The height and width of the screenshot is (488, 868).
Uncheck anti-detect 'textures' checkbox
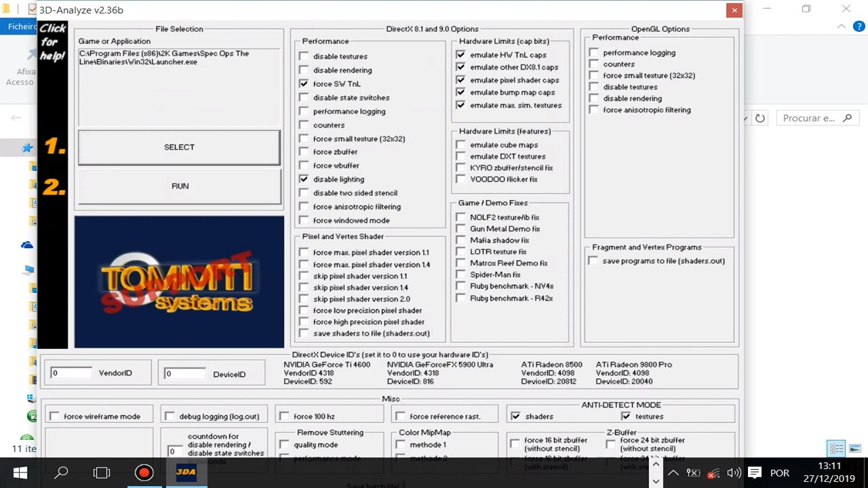point(626,416)
